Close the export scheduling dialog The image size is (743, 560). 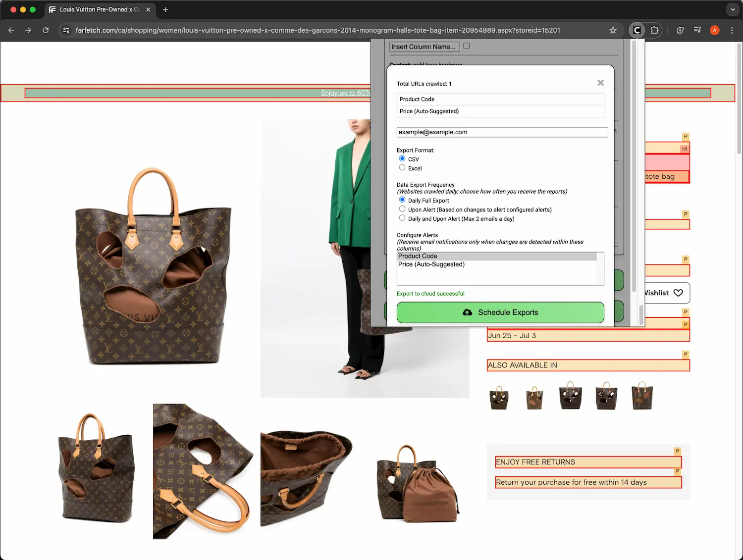[x=600, y=83]
